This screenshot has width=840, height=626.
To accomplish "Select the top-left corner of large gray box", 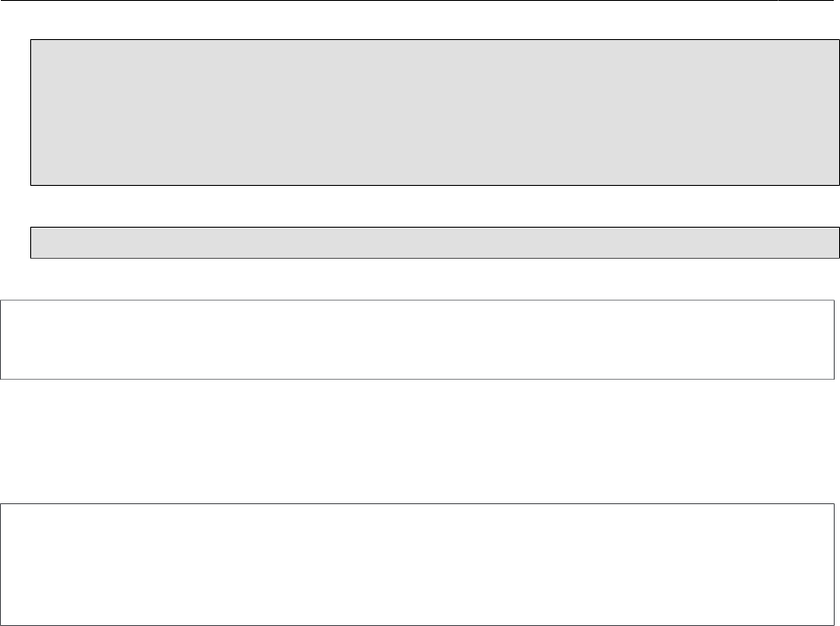I will click(31, 40).
